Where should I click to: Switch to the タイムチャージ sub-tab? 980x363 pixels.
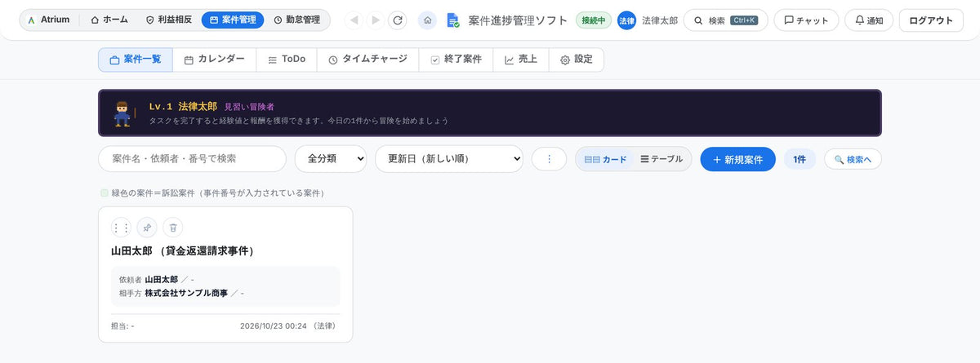[x=367, y=60]
